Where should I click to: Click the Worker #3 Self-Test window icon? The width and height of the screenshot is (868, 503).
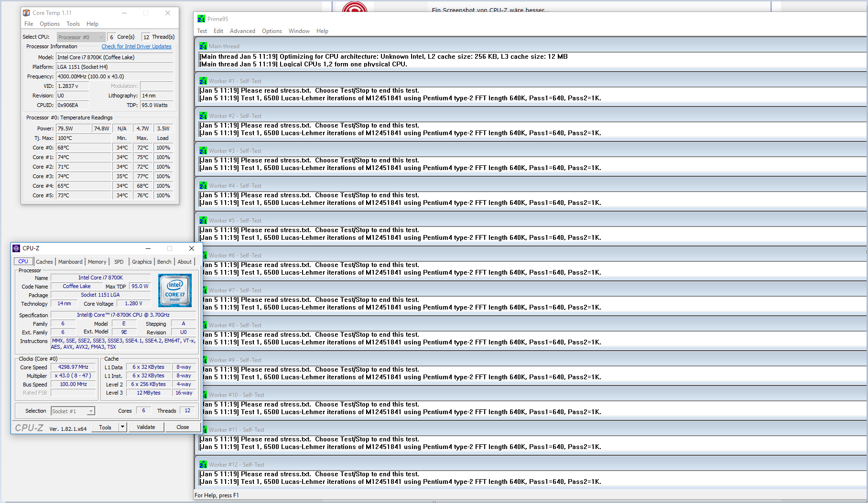point(203,151)
